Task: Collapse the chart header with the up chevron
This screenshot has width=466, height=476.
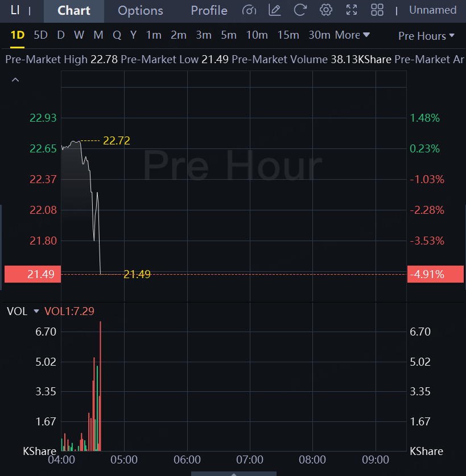Action: [15, 80]
